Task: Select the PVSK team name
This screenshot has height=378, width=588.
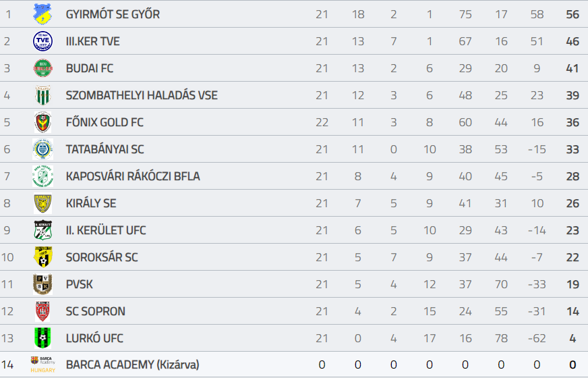Action: click(80, 284)
